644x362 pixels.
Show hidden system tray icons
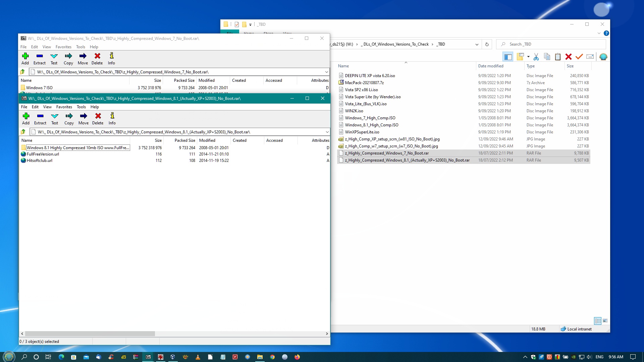coord(525,357)
